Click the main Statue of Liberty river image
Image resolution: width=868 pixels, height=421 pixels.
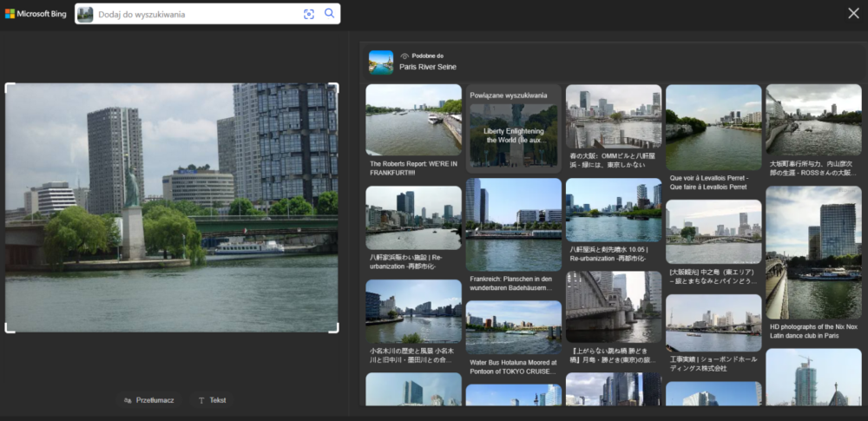pyautogui.click(x=172, y=207)
